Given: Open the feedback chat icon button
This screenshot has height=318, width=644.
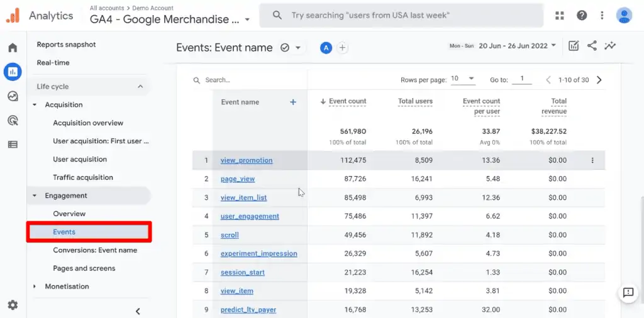Looking at the screenshot, I should pos(628,293).
